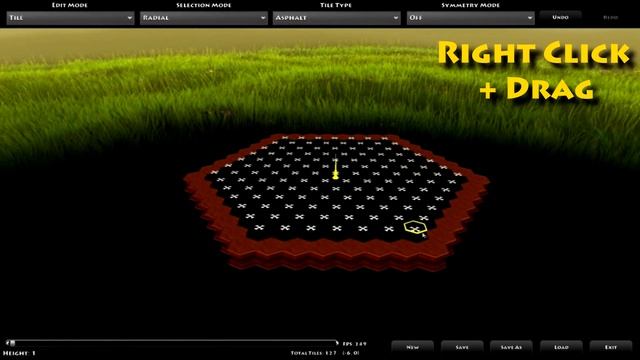Screen dimensions: 640x360
Task: Click the Load button
Action: point(561,347)
